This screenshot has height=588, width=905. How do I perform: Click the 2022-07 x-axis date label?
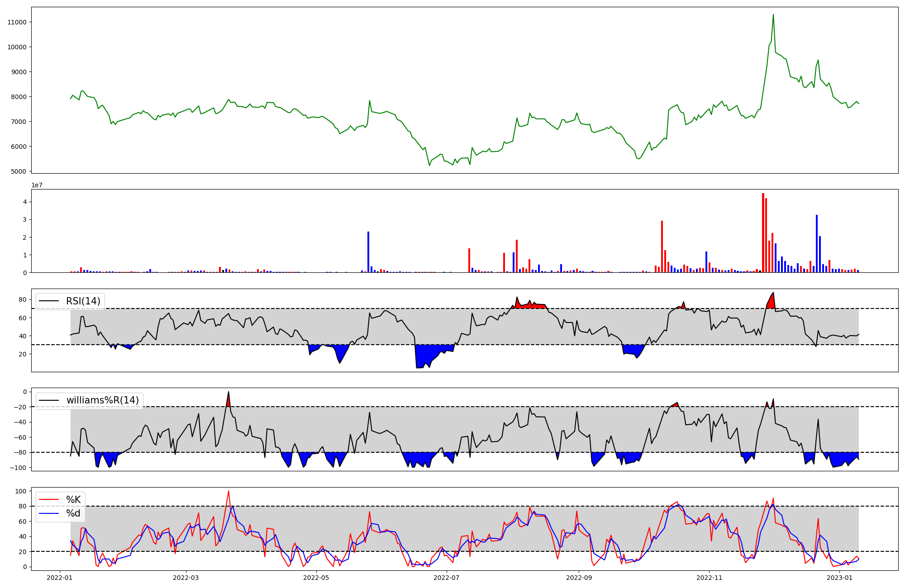pos(446,578)
